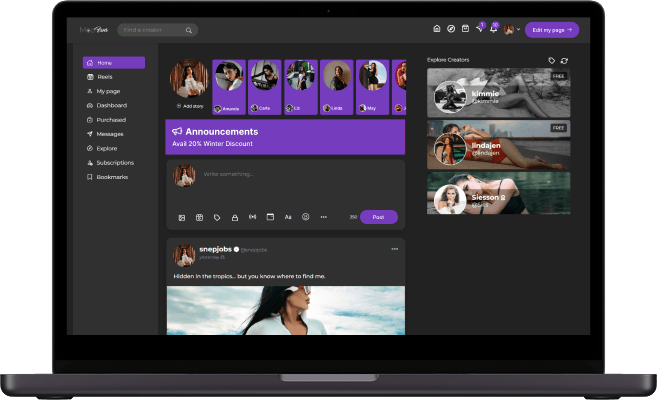Click the Announcements banner heading
Viewport: 657px width, 401px height.
point(222,132)
